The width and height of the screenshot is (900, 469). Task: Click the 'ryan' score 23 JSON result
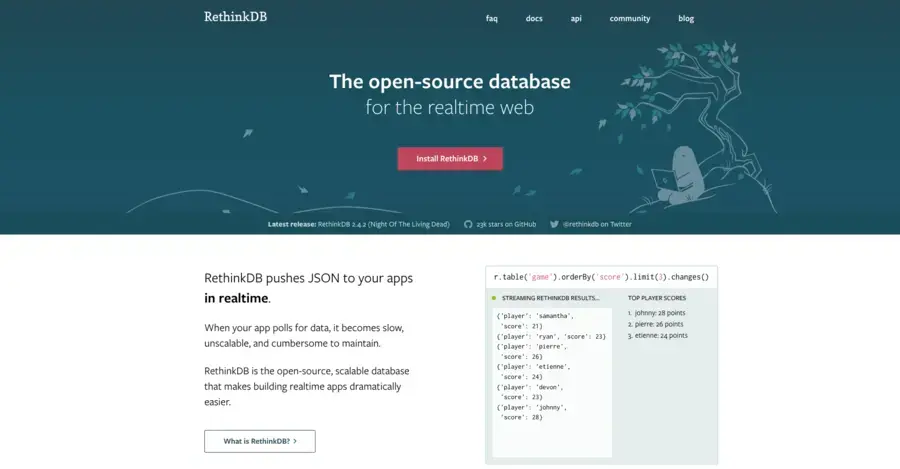(551, 336)
